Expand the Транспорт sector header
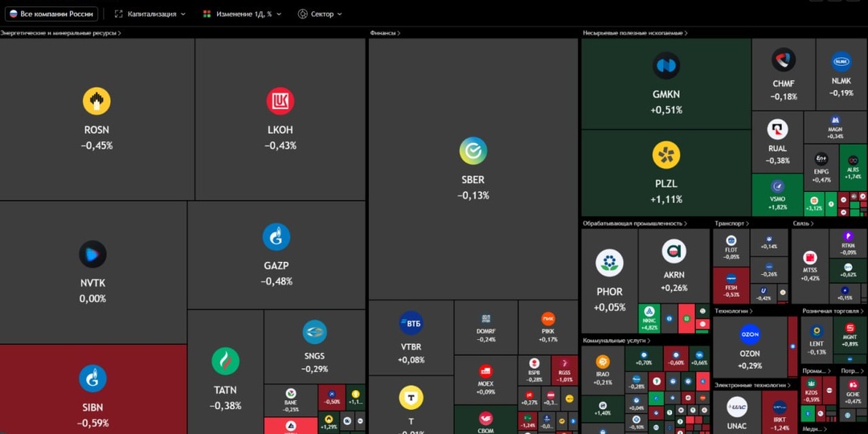 [732, 223]
